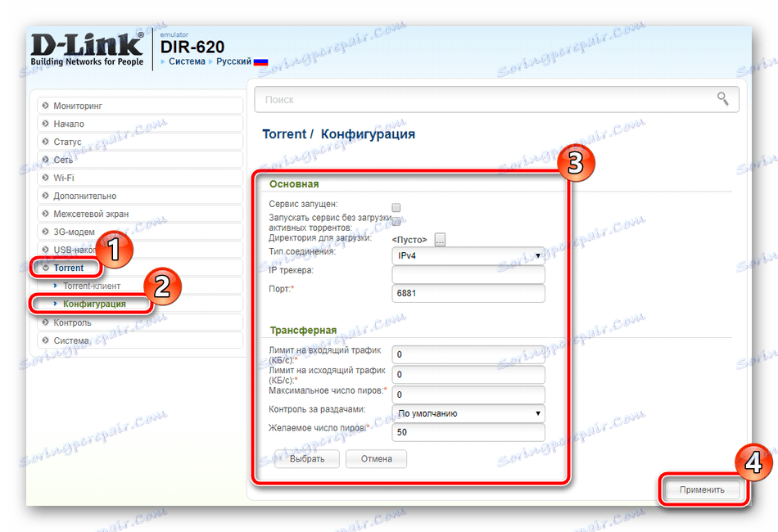The image size is (778, 532).
Task: Click the search magnifier icon
Action: (722, 99)
